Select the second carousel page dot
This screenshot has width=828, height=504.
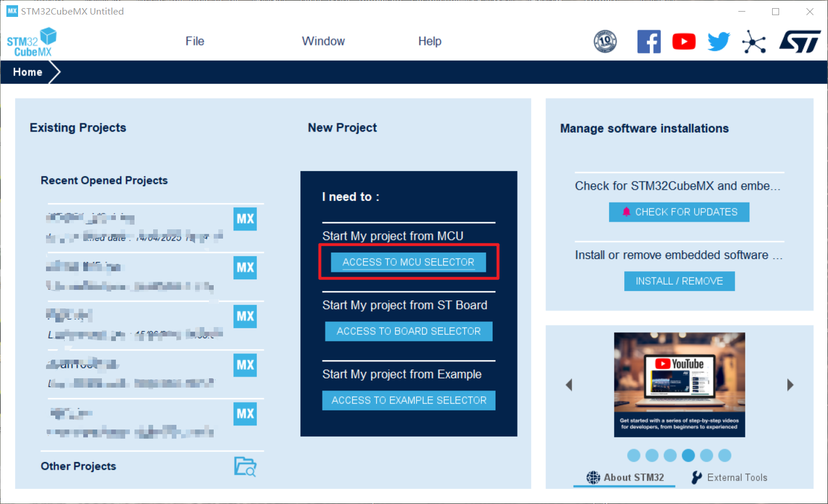pyautogui.click(x=652, y=455)
